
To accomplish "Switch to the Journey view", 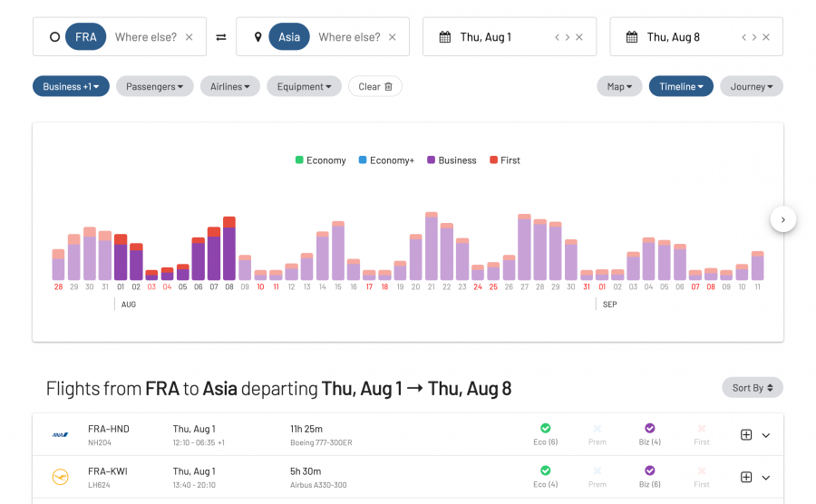I will click(751, 86).
